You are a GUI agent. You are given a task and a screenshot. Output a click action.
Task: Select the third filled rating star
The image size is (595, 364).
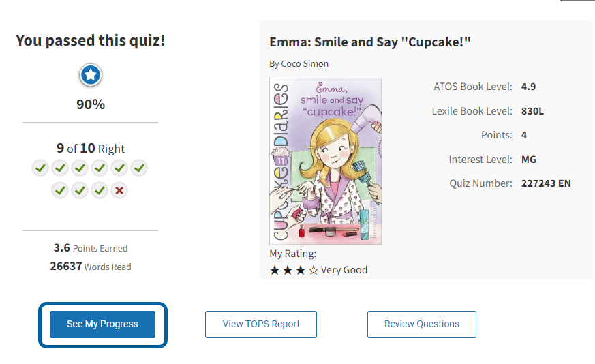click(x=301, y=270)
